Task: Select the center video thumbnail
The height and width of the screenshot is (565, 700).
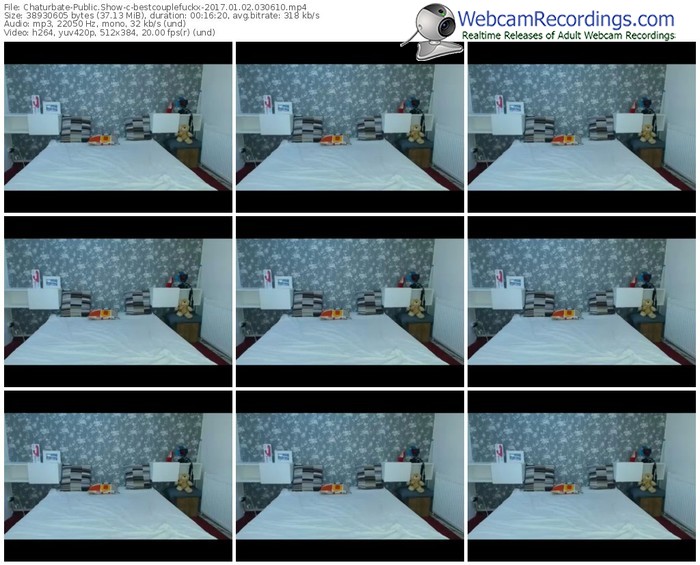Action: tap(349, 301)
